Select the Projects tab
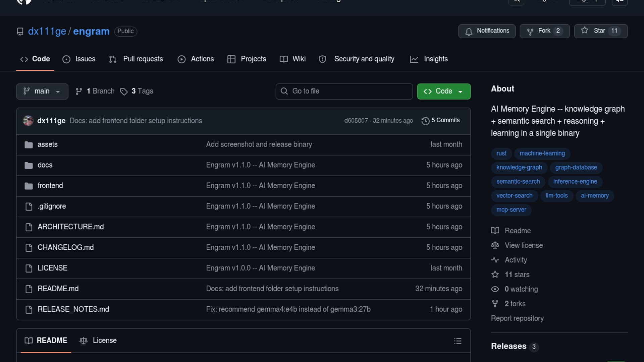Image resolution: width=644 pixels, height=362 pixels. point(247,59)
